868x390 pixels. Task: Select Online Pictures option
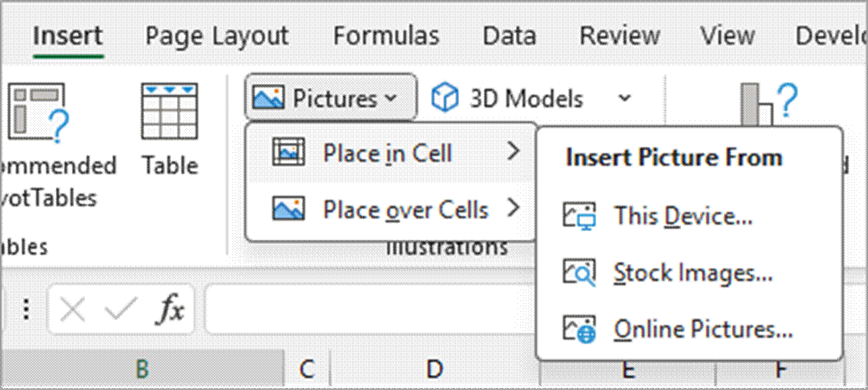point(702,329)
